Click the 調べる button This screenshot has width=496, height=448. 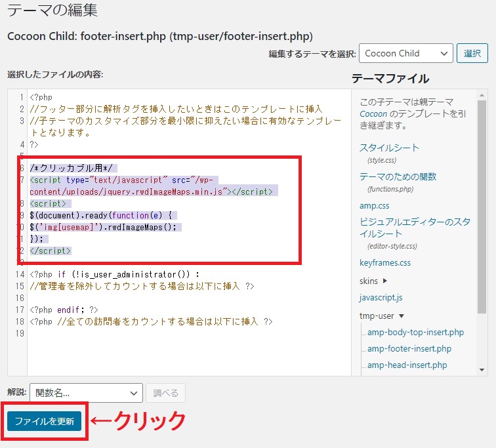click(x=165, y=393)
